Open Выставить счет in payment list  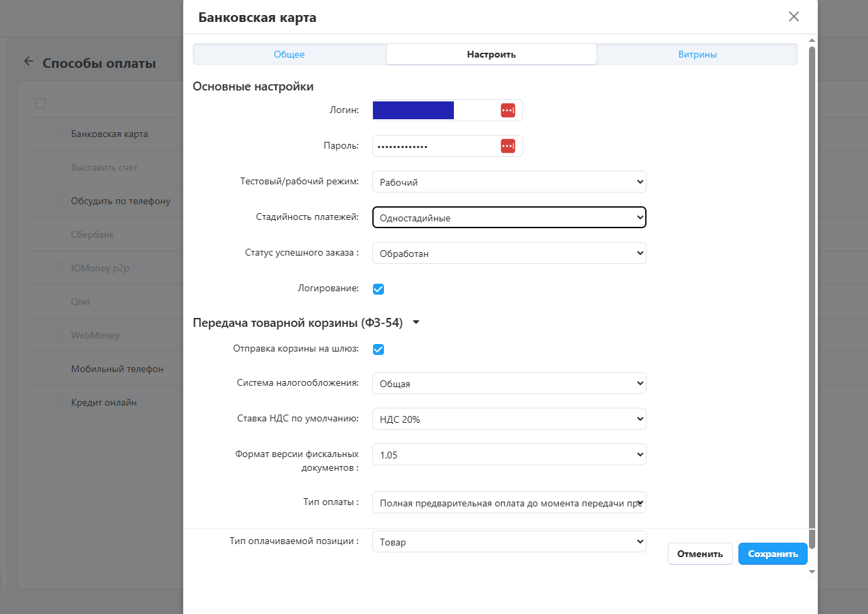[x=104, y=167]
